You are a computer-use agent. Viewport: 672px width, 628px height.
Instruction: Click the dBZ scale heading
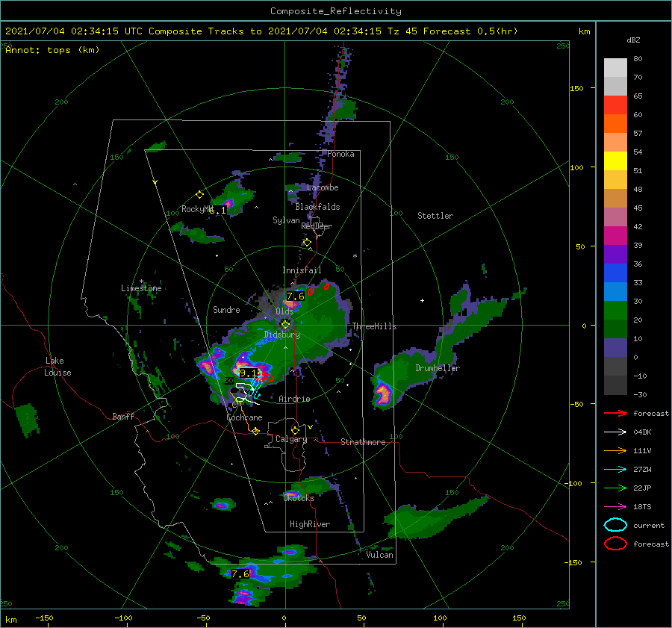[633, 40]
